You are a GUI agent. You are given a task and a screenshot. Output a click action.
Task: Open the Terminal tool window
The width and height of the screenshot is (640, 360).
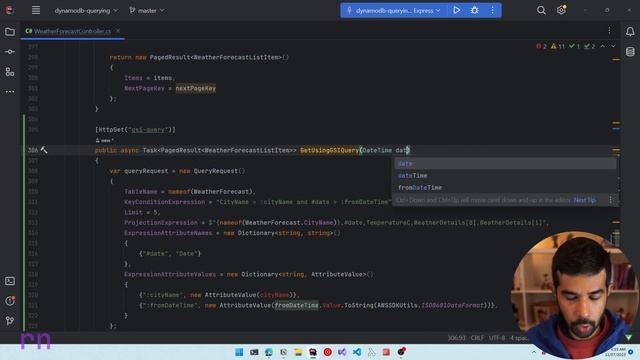tap(10, 281)
